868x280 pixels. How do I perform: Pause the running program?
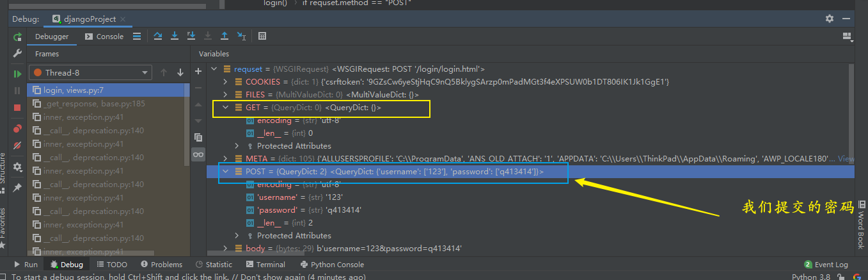pyautogui.click(x=17, y=91)
